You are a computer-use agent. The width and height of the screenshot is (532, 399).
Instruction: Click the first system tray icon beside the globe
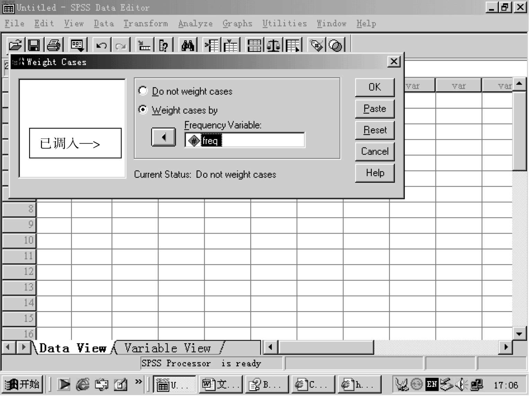(402, 384)
